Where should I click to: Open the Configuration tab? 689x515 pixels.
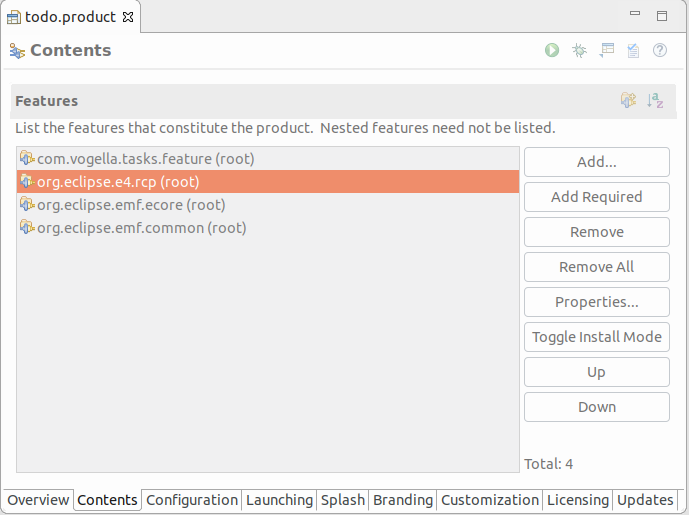click(192, 500)
